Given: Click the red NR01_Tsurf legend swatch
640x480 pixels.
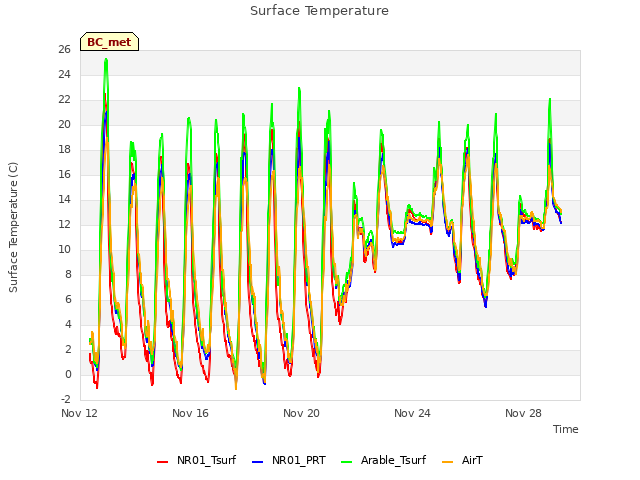Looking at the screenshot, I should coord(162,462).
